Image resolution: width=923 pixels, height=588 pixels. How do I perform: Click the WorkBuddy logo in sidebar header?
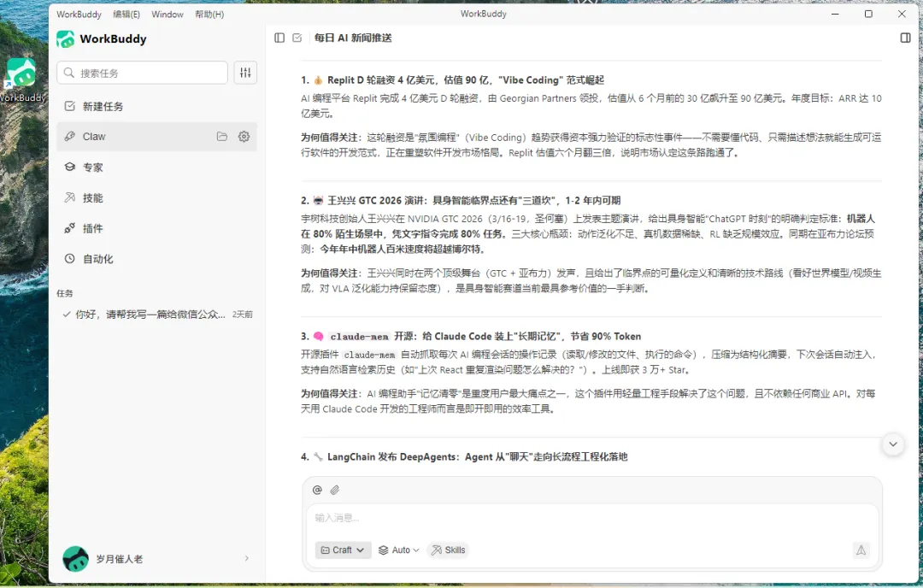(x=65, y=38)
